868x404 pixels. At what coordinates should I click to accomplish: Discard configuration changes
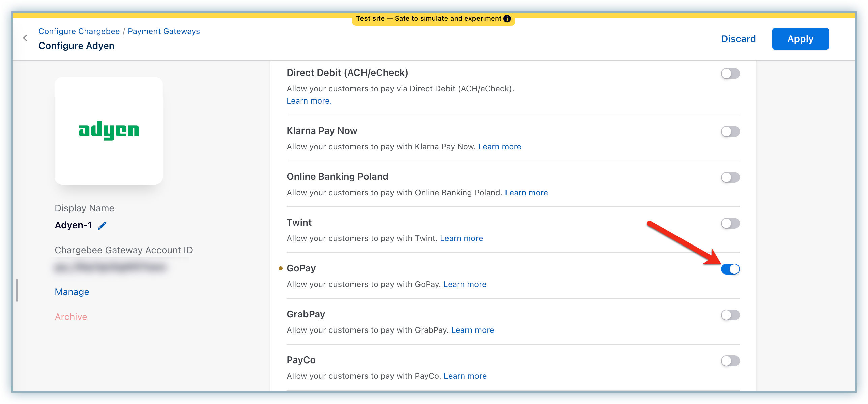click(x=739, y=39)
